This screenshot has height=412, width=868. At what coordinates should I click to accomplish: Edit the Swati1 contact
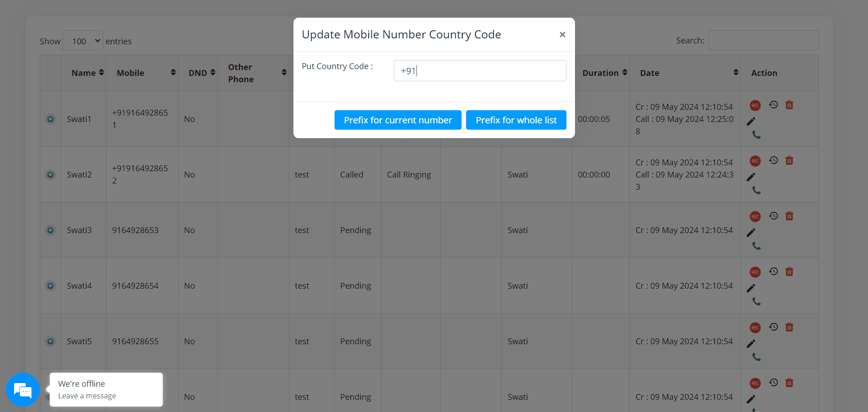pos(752,121)
